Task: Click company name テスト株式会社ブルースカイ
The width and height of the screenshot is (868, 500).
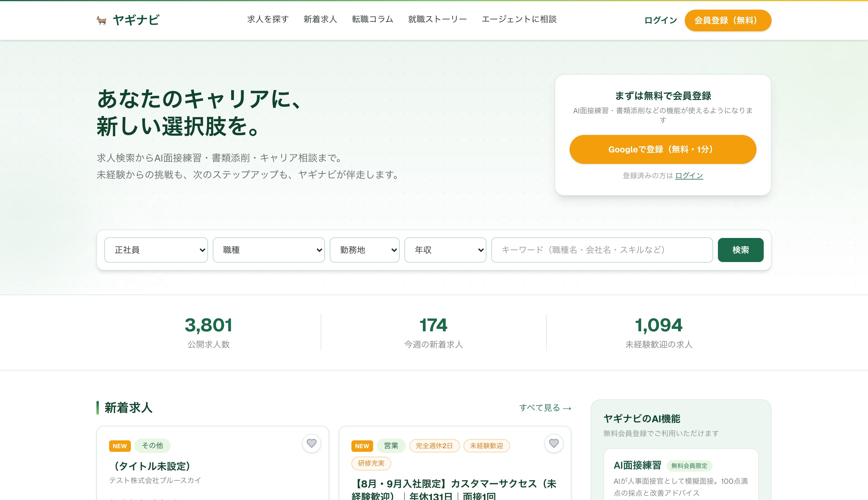Action: [x=155, y=480]
